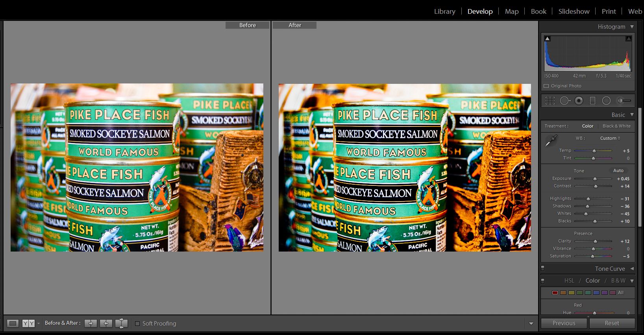Select the Adjustment Brush tool
The image size is (644, 335).
click(624, 101)
